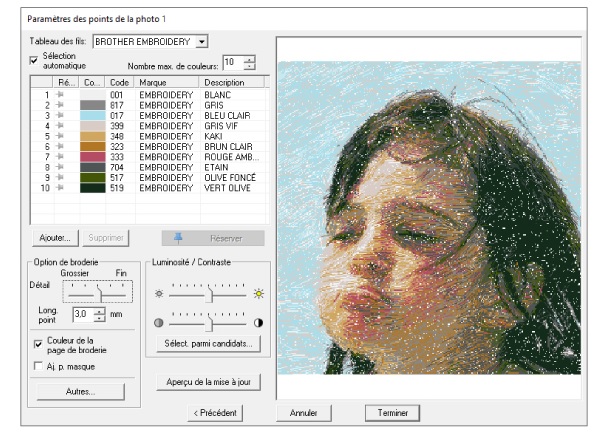The image size is (599, 439).
Task: Click the brightness slider thumb
Action: [x=209, y=294]
